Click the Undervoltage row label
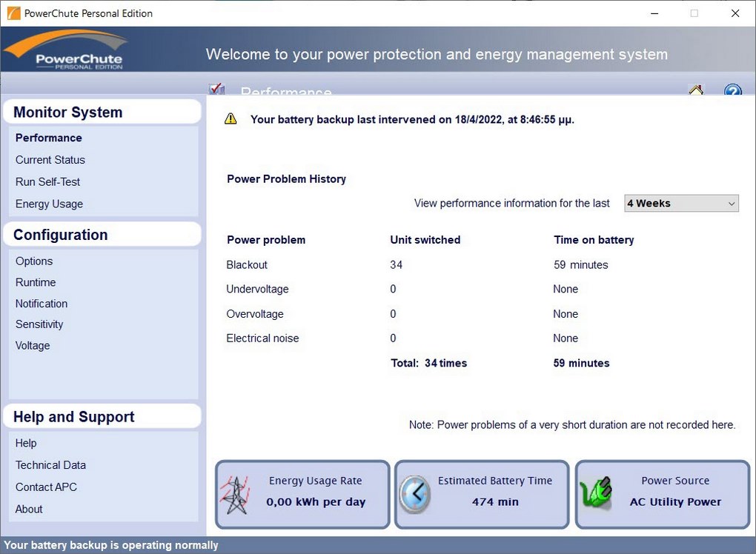The width and height of the screenshot is (756, 554). 257,289
